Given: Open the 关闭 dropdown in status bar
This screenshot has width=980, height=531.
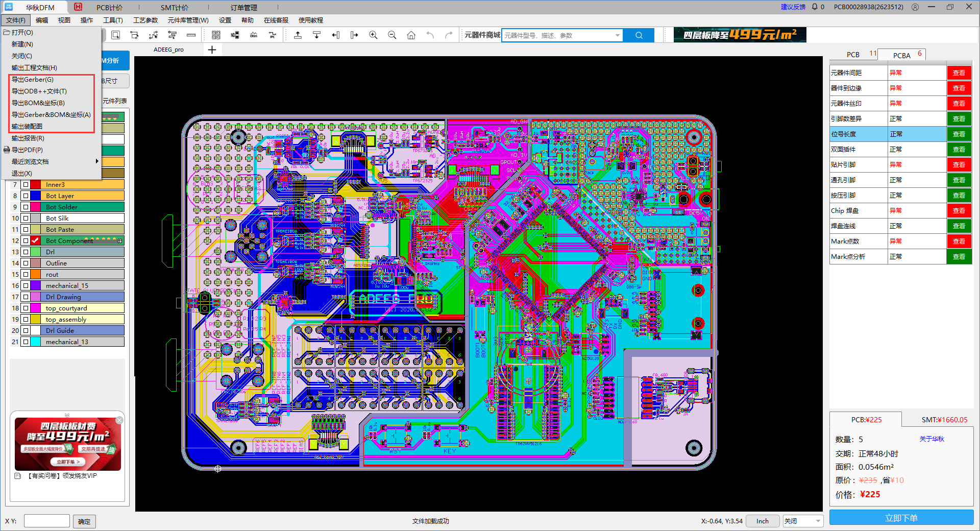Looking at the screenshot, I should tap(803, 521).
